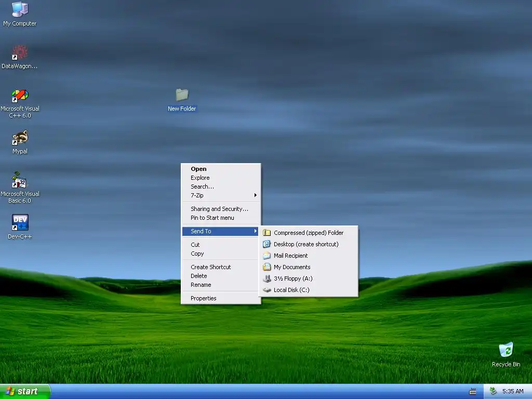Select the Dev-C++ desktop shortcut
This screenshot has height=399, width=532.
click(20, 222)
